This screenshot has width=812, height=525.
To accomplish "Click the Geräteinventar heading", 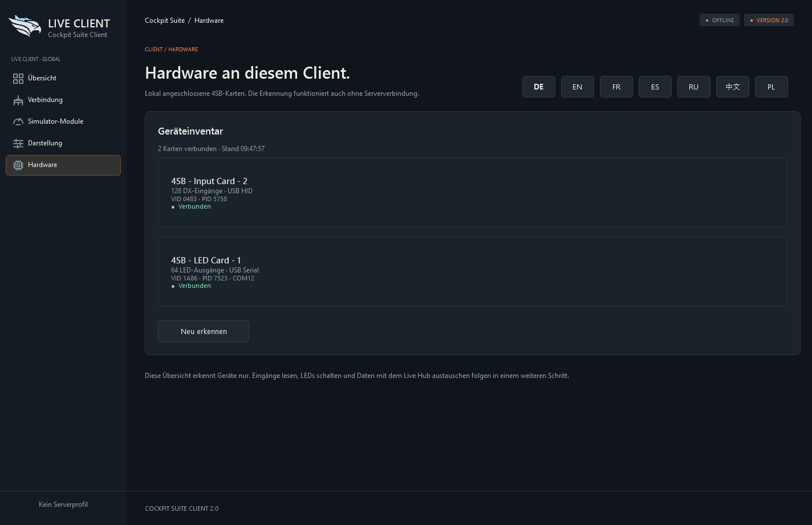I will tap(190, 131).
